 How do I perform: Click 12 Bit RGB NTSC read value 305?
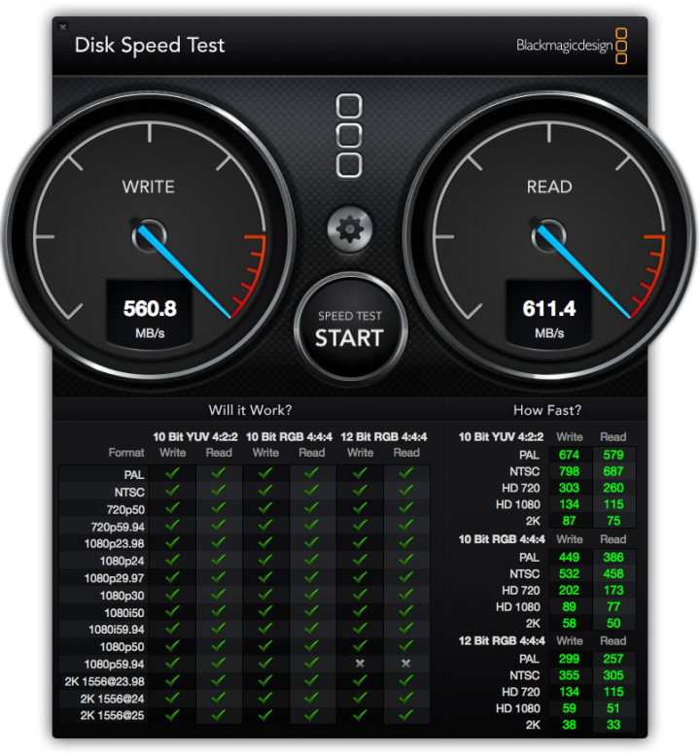pos(613,675)
